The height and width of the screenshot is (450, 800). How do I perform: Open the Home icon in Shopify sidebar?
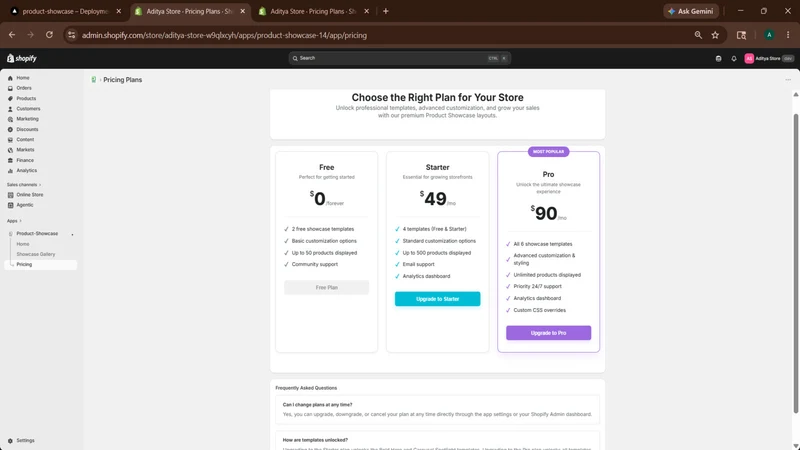pos(10,78)
